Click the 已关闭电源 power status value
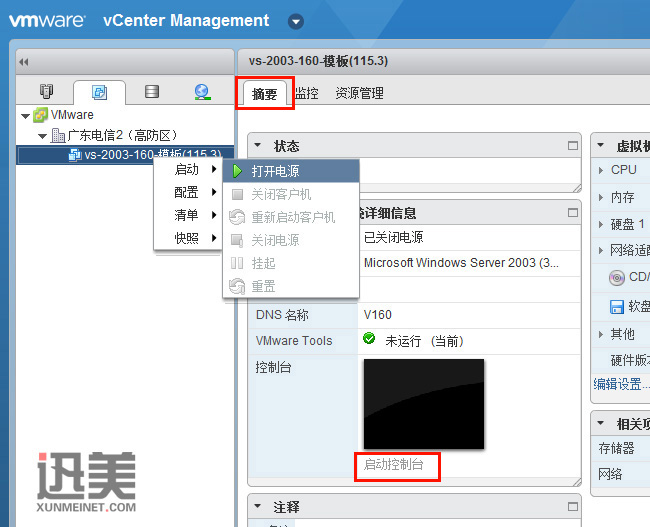The height and width of the screenshot is (527, 650). coord(393,237)
